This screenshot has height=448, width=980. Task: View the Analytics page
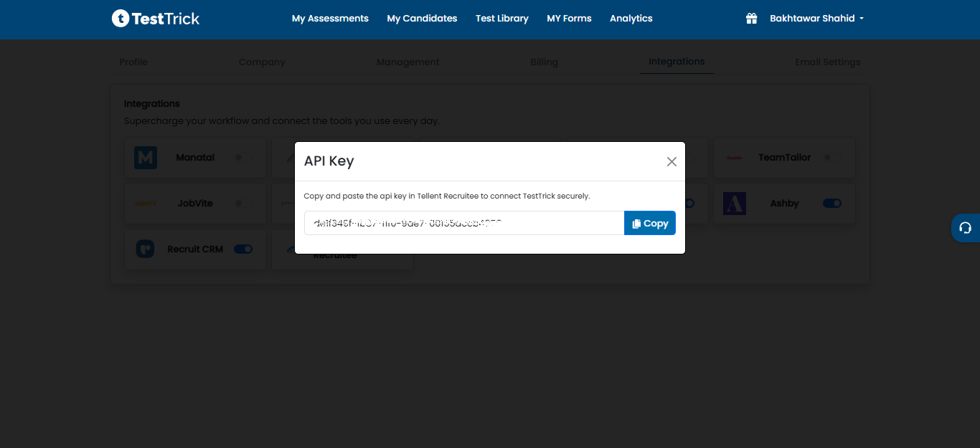tap(631, 19)
